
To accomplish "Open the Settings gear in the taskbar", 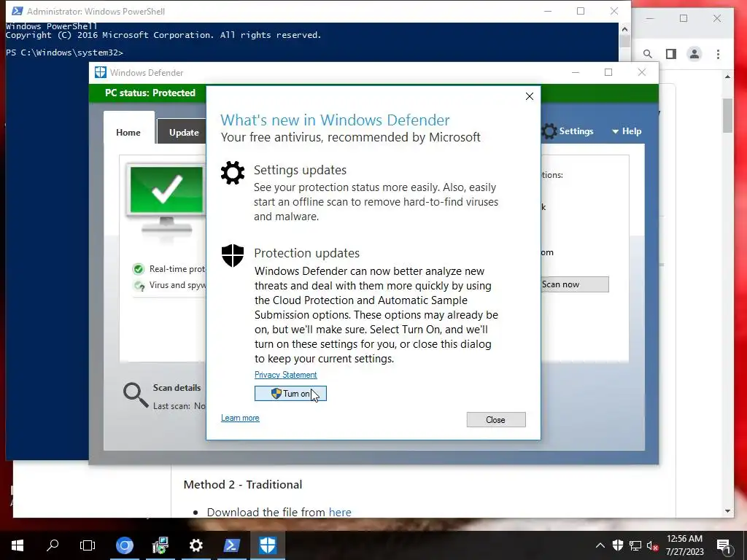I will pyautogui.click(x=196, y=545).
